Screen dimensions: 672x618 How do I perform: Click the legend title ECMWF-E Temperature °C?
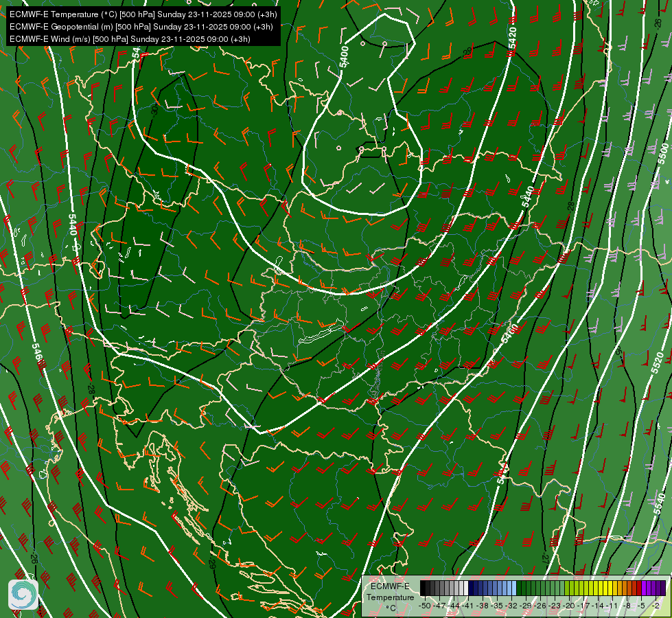click(x=390, y=597)
